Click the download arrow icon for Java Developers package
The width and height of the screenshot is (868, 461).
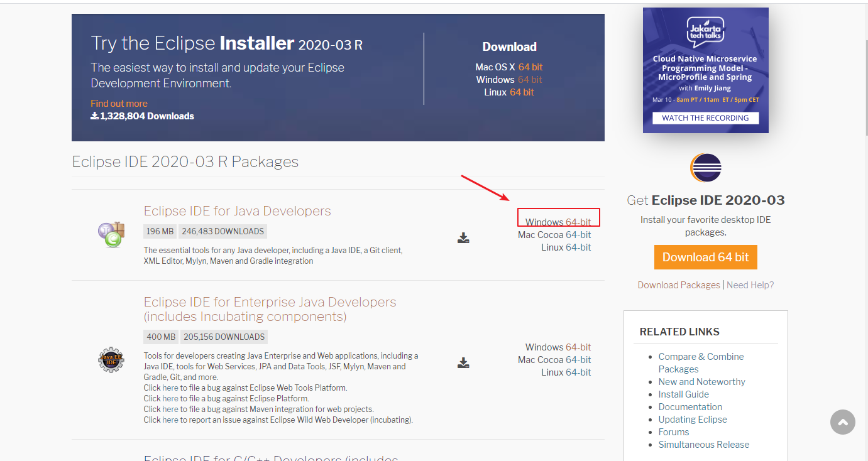click(x=463, y=237)
